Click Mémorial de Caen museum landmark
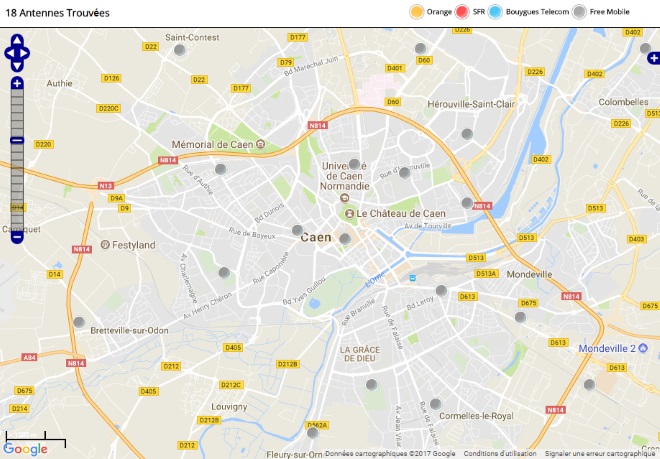660x459 pixels. tap(260, 144)
